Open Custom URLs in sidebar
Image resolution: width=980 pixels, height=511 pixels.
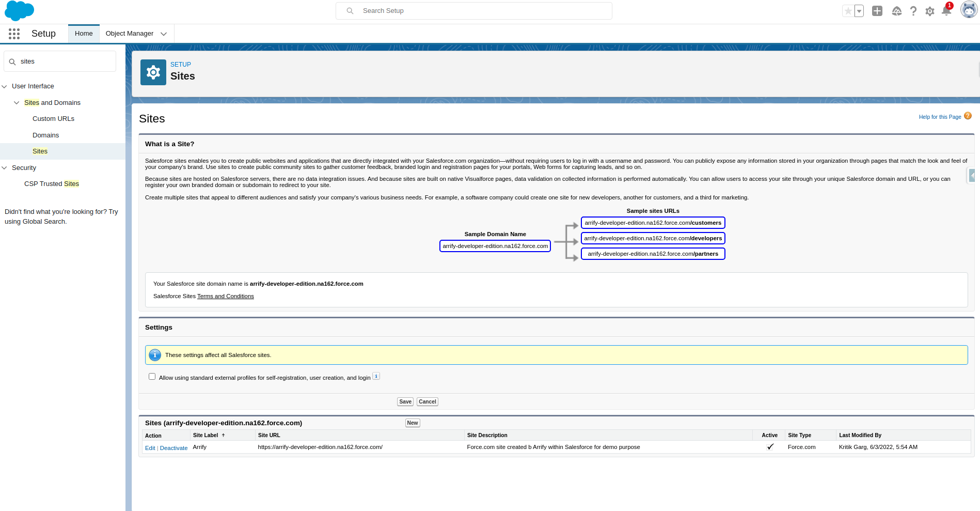[x=53, y=119]
